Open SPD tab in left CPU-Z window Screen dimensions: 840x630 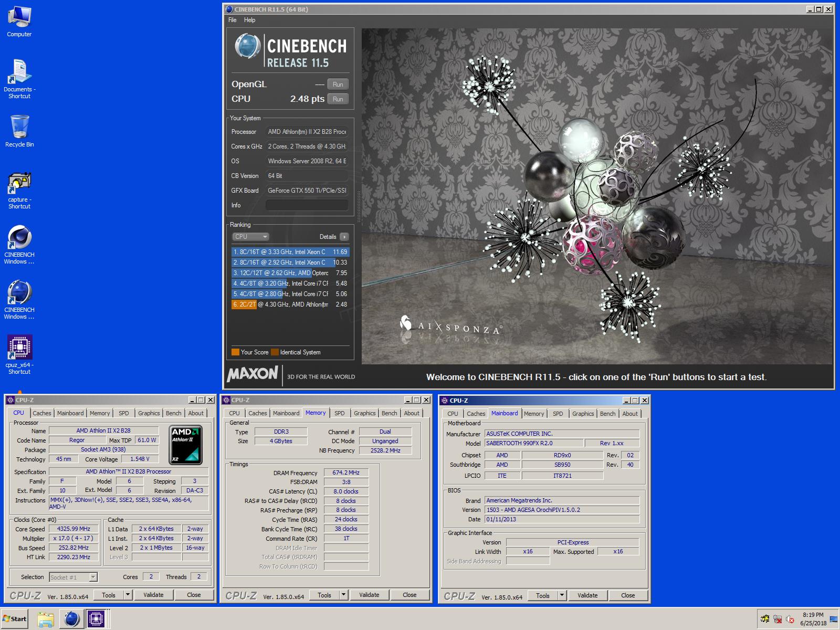(124, 413)
